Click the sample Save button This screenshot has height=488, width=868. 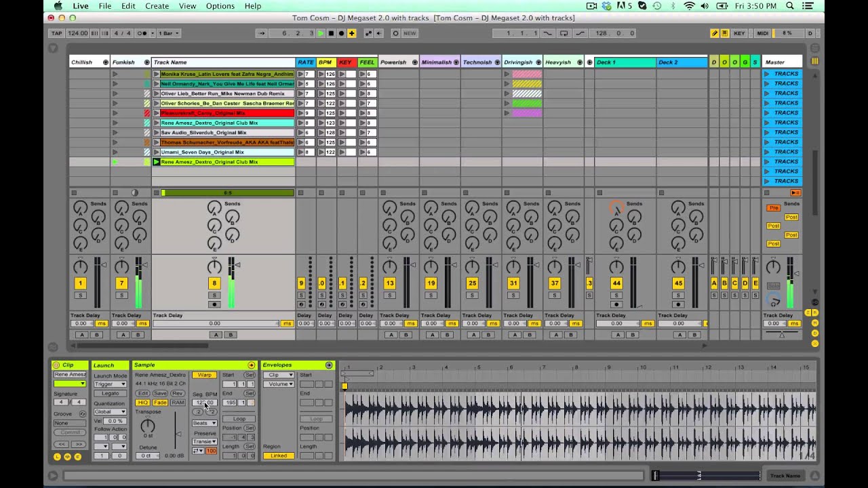coord(160,393)
